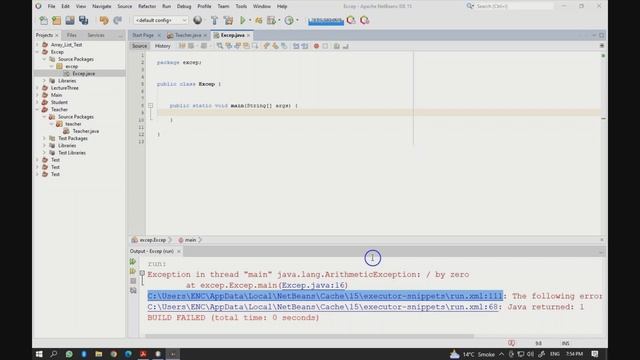The width and height of the screenshot is (640, 360).
Task: Click the Debug Project toolbar icon
Action: pos(258,20)
